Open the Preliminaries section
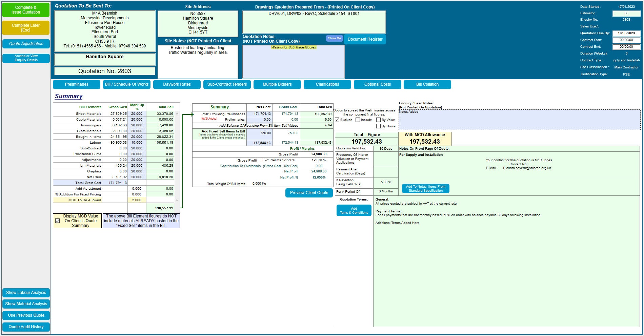644x336 pixels. (76, 84)
